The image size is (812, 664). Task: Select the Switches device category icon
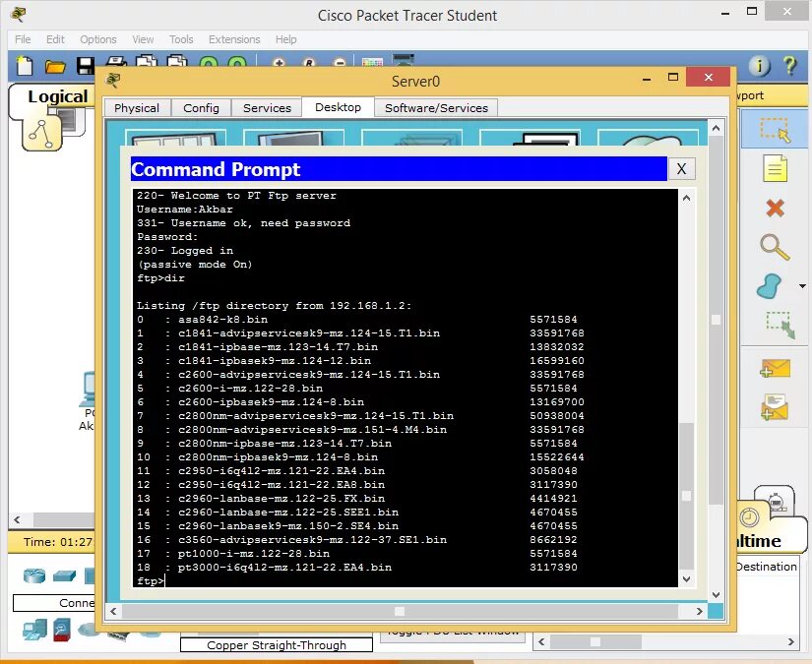[x=64, y=575]
